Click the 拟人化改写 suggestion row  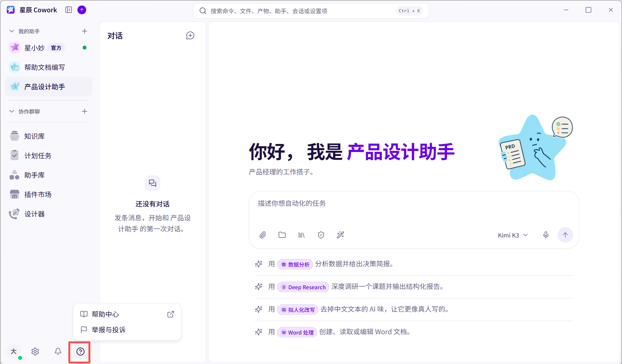(x=414, y=309)
